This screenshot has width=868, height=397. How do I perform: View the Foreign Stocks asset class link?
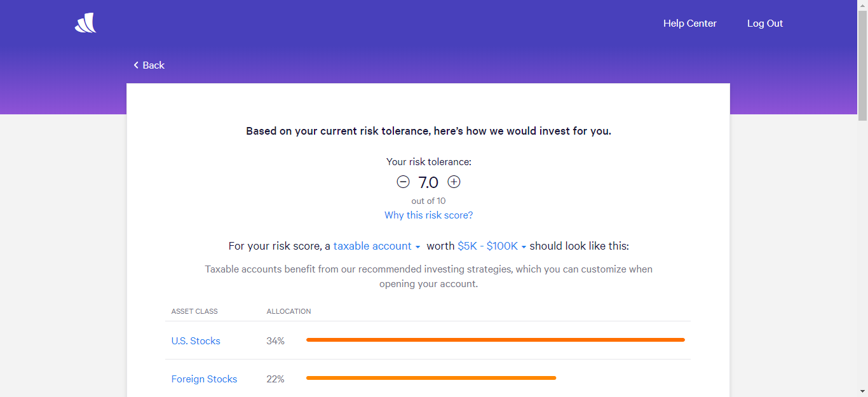click(204, 379)
